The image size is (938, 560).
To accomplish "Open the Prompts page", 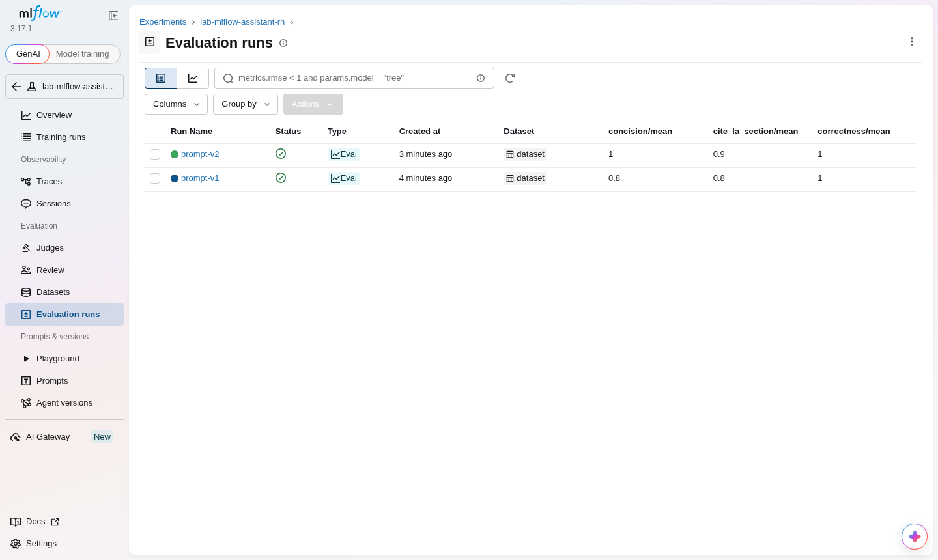I will (64, 381).
